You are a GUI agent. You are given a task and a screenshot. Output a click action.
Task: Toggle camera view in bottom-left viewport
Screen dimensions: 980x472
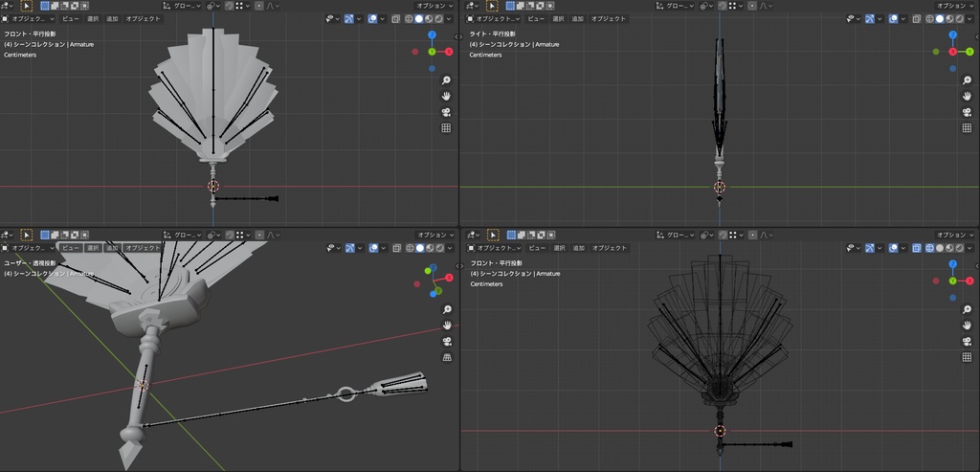coord(446,342)
